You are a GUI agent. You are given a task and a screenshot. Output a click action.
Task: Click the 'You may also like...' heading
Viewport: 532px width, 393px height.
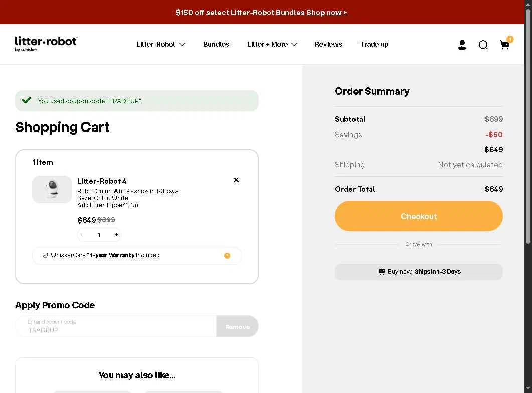coord(137,375)
